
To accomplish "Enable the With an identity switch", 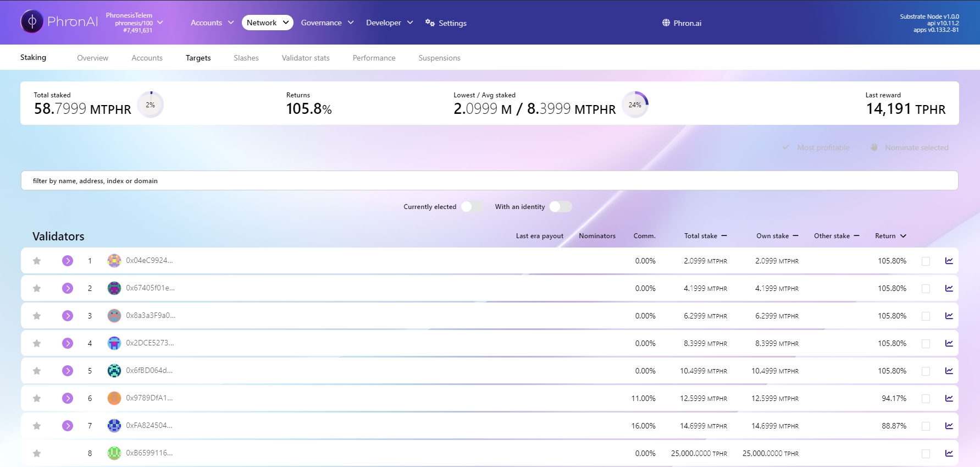I will [x=561, y=207].
